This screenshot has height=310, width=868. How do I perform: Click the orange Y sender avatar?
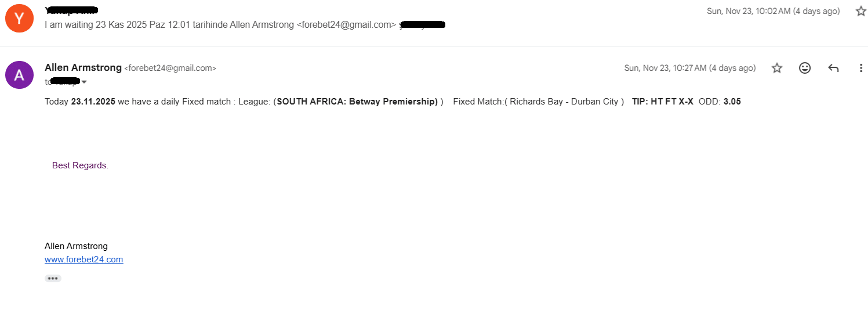pos(19,18)
